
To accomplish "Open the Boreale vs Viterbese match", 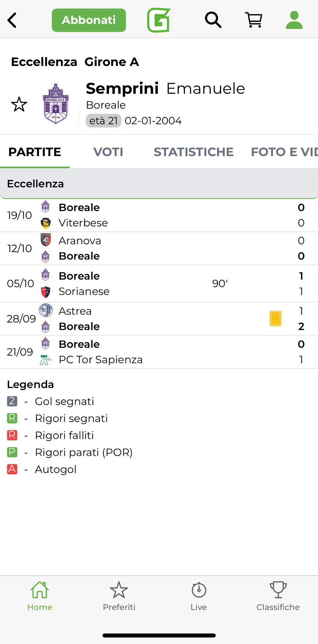I will [159, 215].
